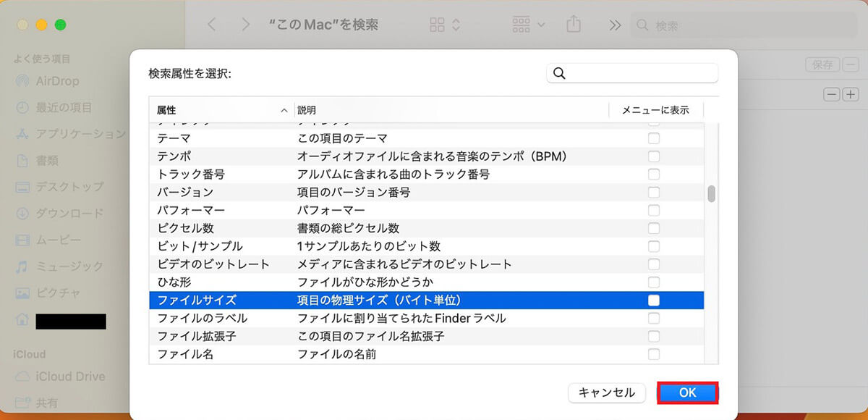Open 最近の項目 in sidebar
The width and height of the screenshot is (868, 420).
coord(54,107)
